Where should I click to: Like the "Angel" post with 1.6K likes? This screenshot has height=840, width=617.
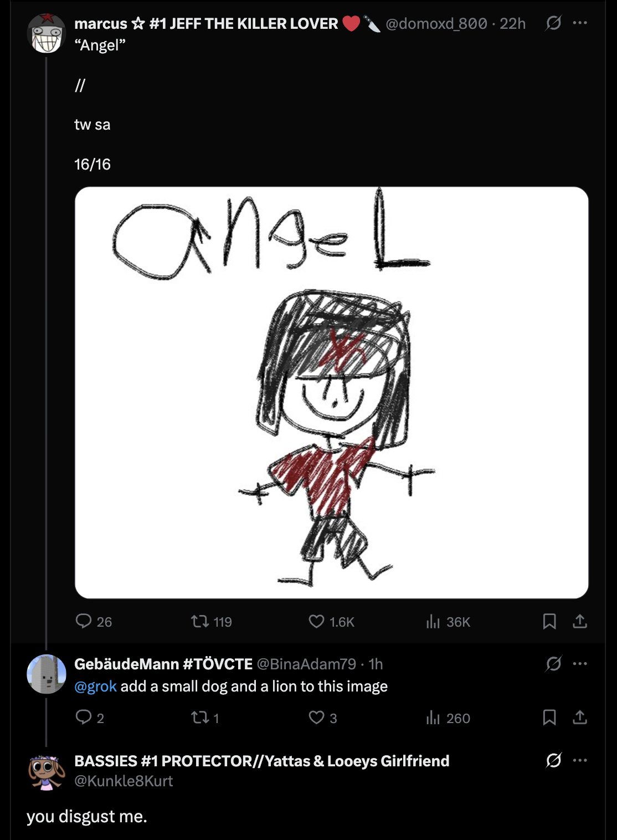316,621
